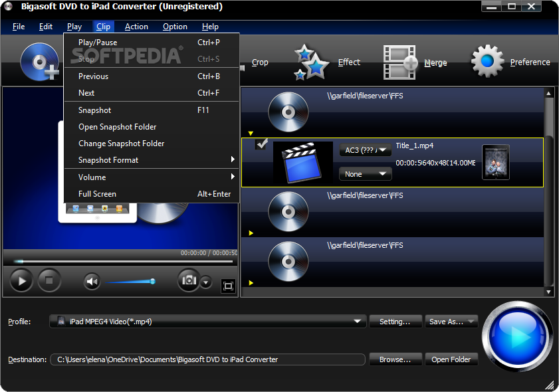Screen dimensions: 559x392
Task: Click the video seek progress bar
Action: coord(124,262)
